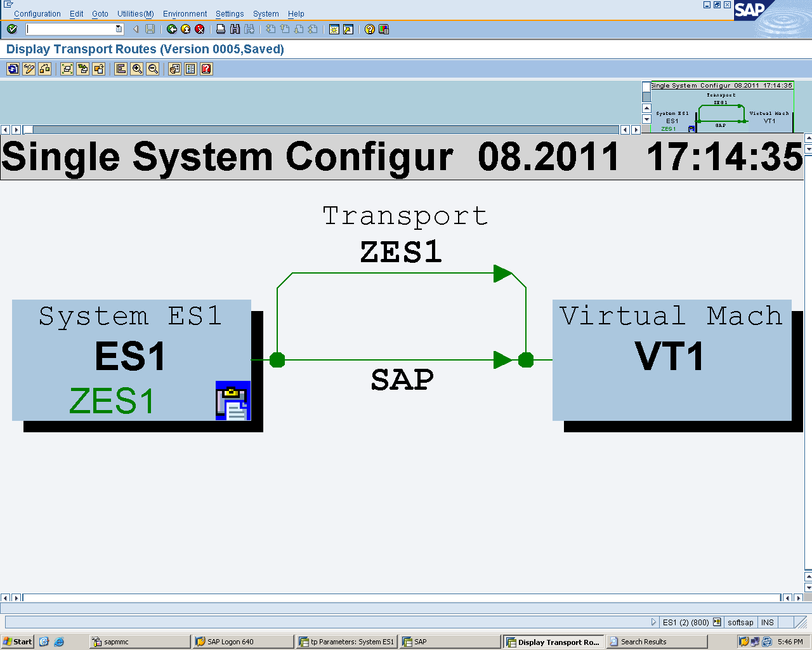The height and width of the screenshot is (650, 812).
Task: Open the Edit menu
Action: click(x=77, y=14)
